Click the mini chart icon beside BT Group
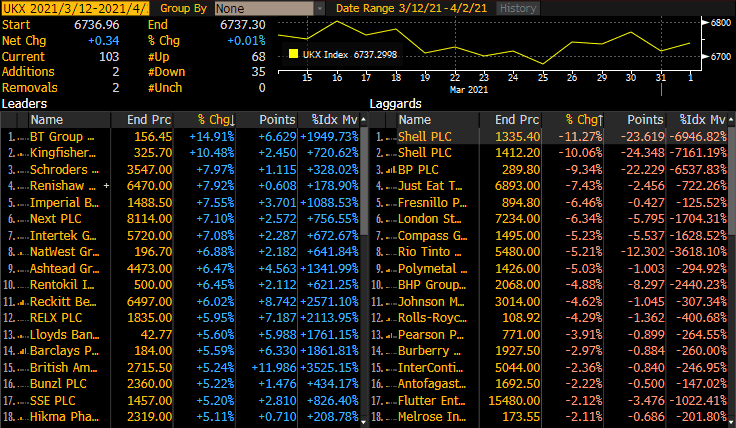Viewport: 736px width, 428px height. (x=23, y=137)
